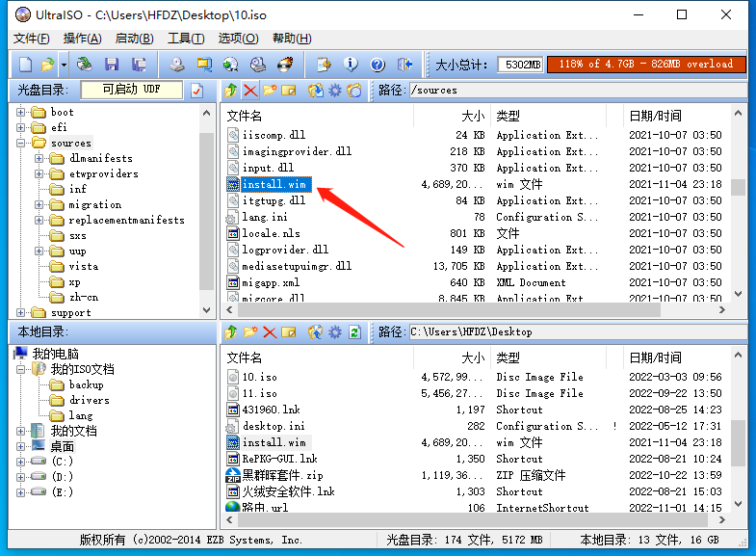Click the Mount to virtual drive icon
The image size is (756, 556).
pyautogui.click(x=258, y=65)
